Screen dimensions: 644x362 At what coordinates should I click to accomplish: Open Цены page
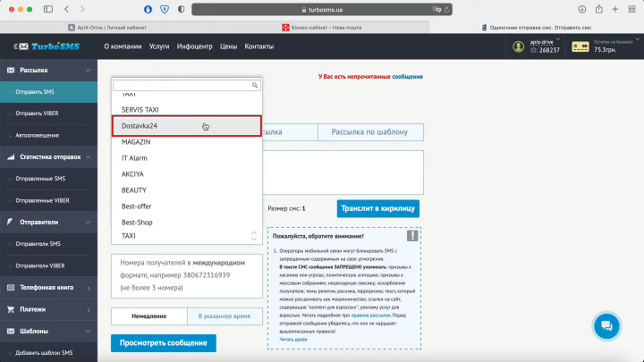(x=228, y=46)
